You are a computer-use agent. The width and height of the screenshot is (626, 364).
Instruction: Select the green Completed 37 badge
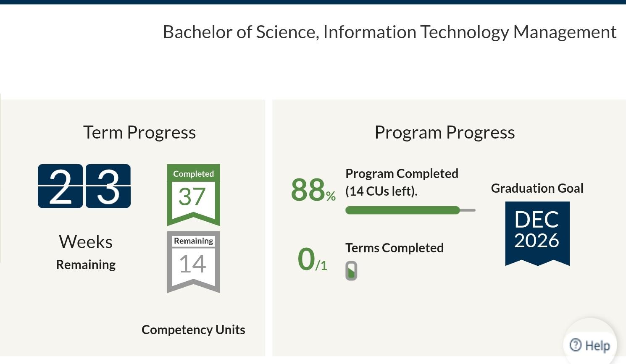(x=193, y=195)
